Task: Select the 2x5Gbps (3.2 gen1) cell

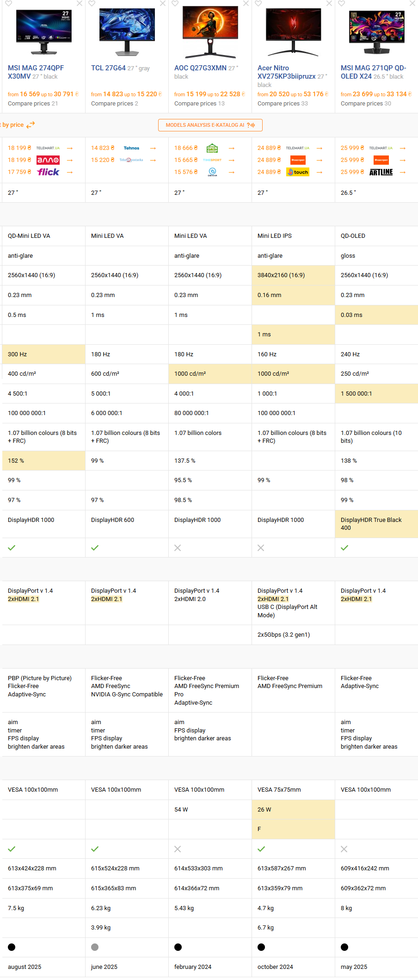Action: coord(293,635)
